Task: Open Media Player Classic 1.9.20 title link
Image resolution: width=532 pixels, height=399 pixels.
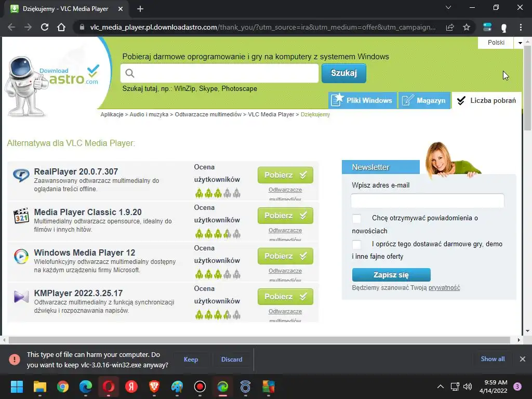Action: point(88,212)
